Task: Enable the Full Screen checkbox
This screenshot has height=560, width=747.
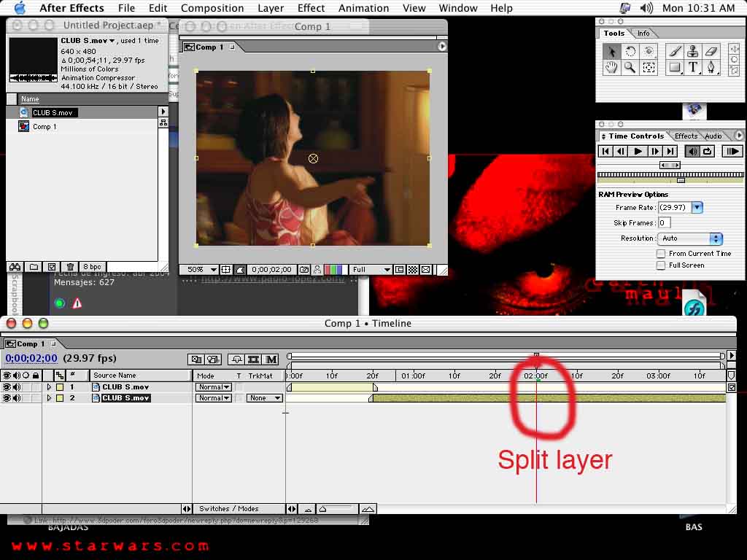Action: tap(661, 265)
